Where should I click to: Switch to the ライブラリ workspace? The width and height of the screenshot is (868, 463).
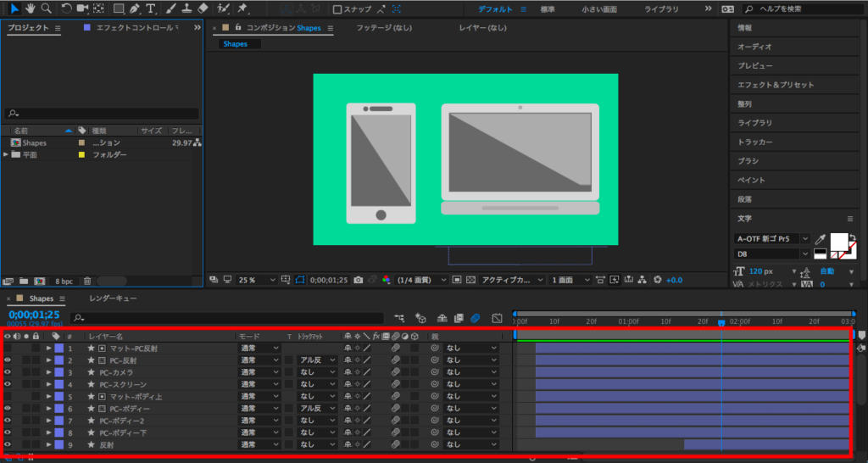pyautogui.click(x=661, y=9)
